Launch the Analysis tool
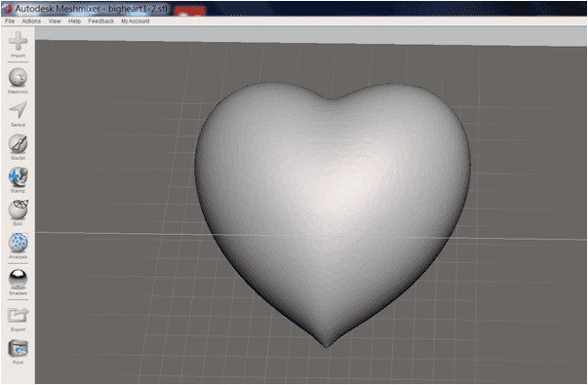Viewport: 588px width, 385px height. tap(18, 243)
